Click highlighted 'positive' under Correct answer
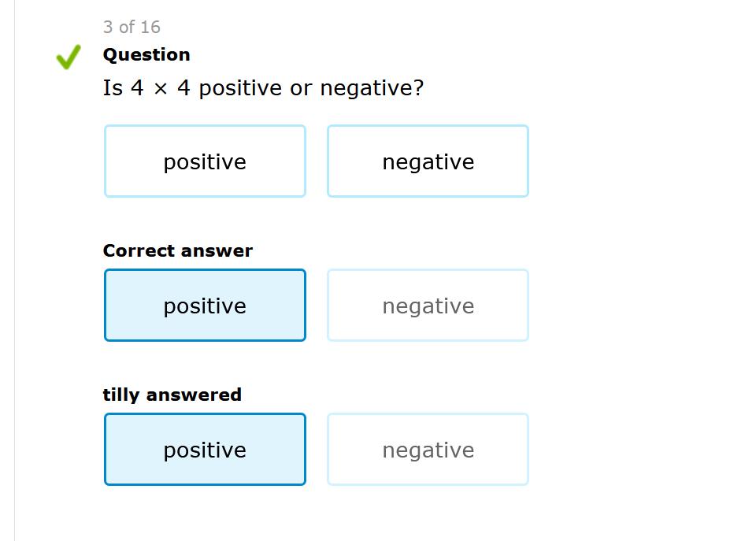Screen dimensions: 756x541 (205, 306)
